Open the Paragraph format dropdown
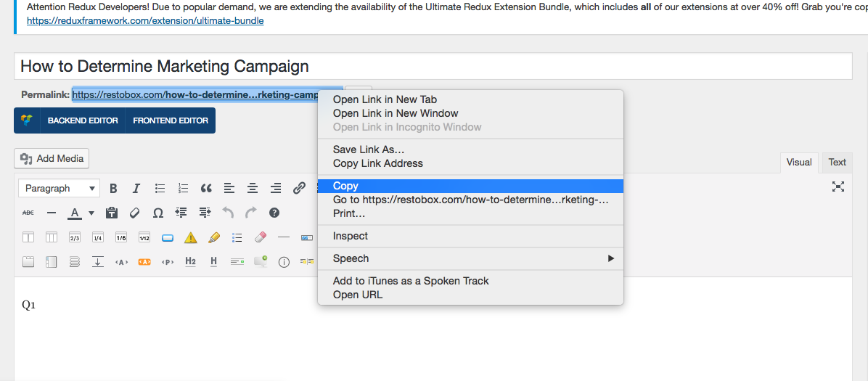The height and width of the screenshot is (381, 868). 60,189
